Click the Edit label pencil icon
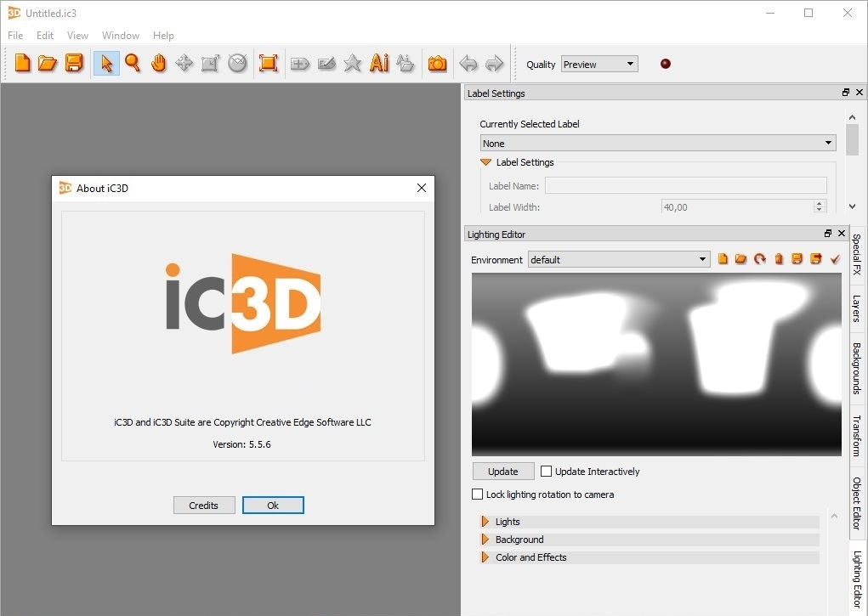Viewport: 868px width, 616px height. point(326,64)
